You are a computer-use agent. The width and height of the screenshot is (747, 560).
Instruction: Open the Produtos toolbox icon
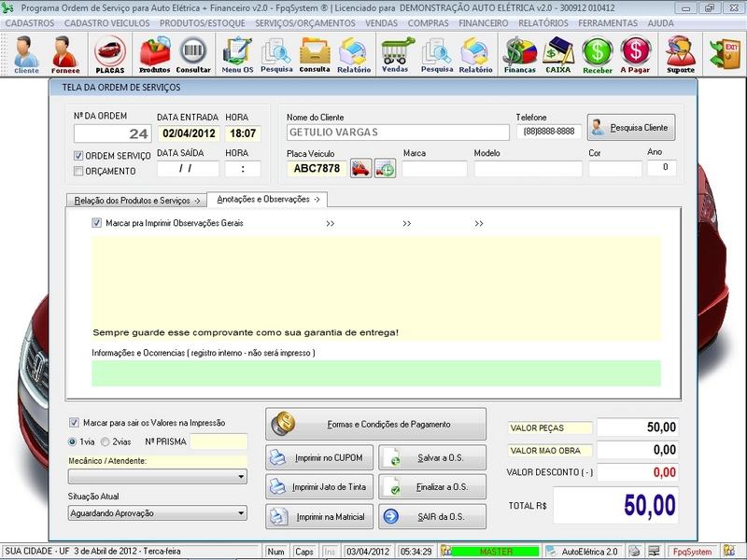[154, 54]
